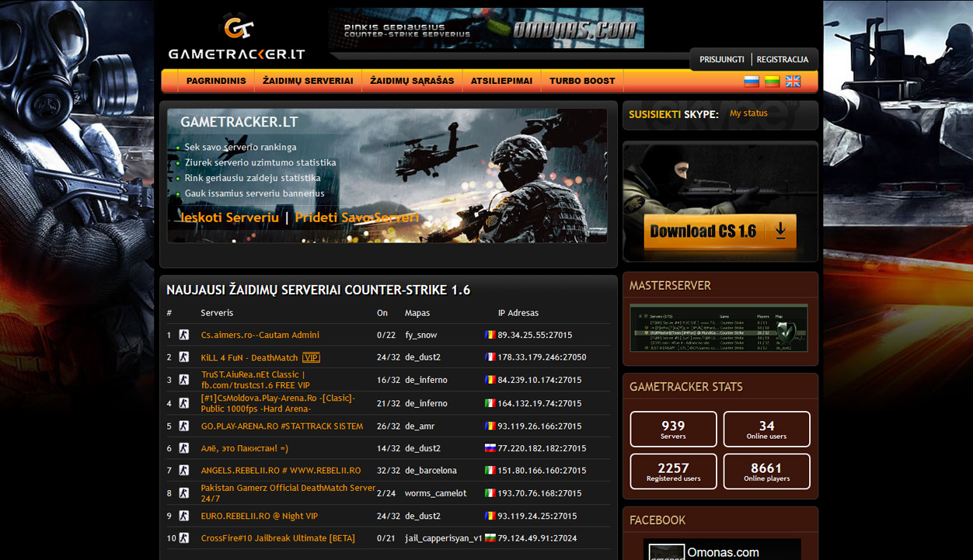
Task: Click the 34 Online users stat box
Action: [x=766, y=429]
